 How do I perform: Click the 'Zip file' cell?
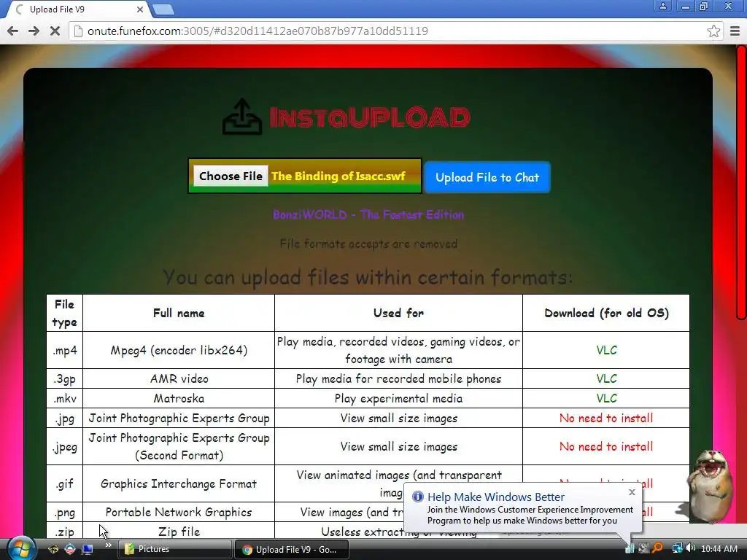[179, 532]
